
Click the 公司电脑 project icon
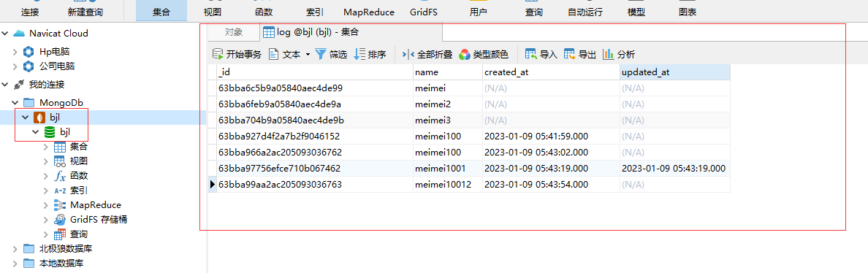click(28, 66)
